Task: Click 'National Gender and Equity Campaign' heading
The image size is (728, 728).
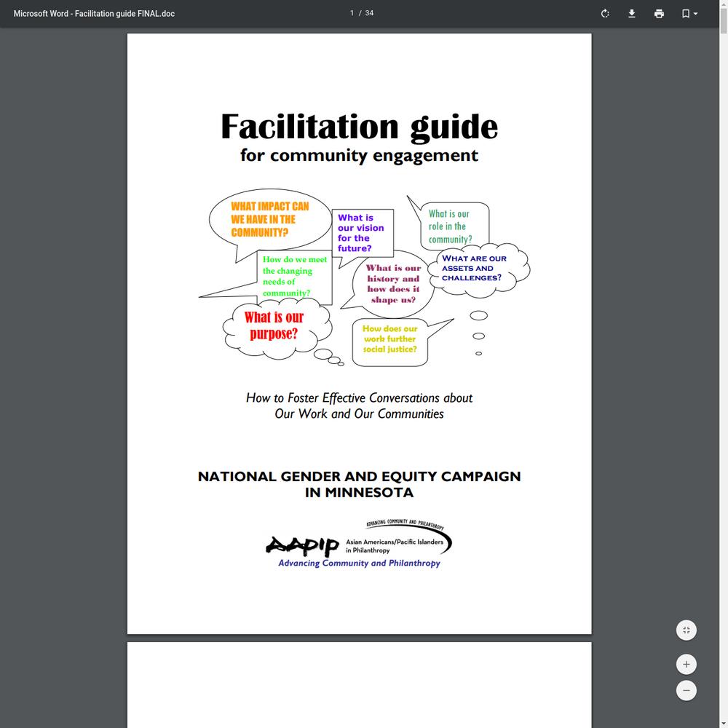Action: coord(359,476)
